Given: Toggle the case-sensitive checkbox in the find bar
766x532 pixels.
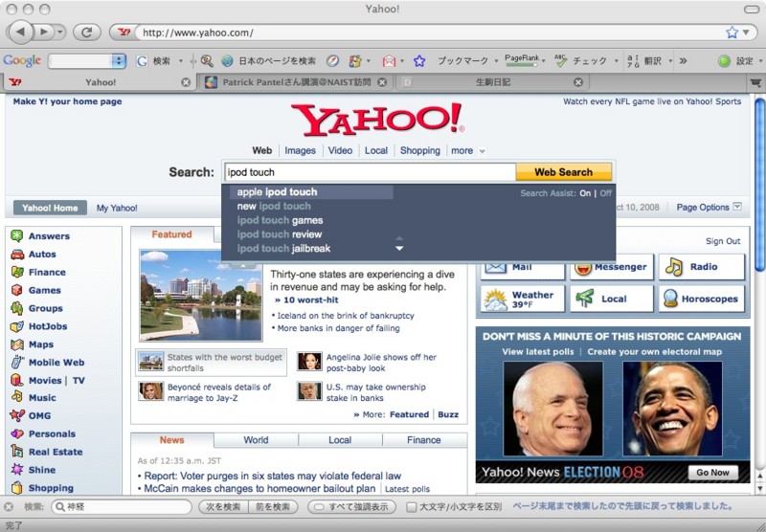Looking at the screenshot, I should click(x=412, y=507).
